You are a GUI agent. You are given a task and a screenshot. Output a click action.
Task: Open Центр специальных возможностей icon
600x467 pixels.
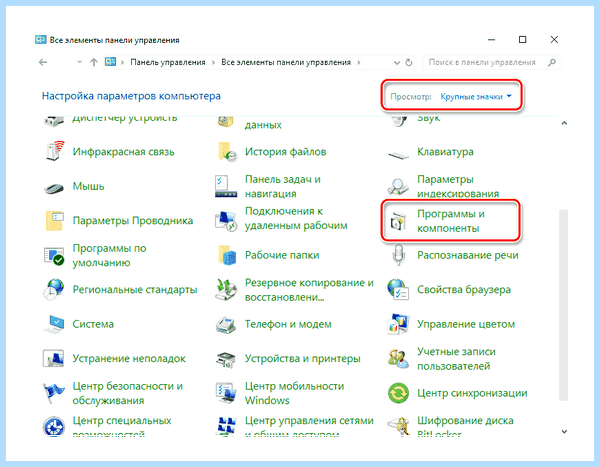54,426
